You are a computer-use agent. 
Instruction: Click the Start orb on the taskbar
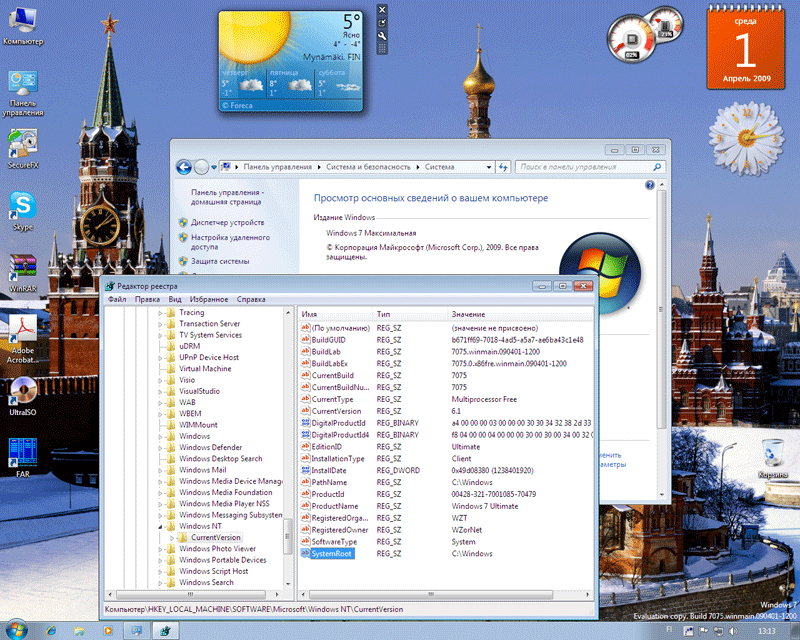tap(16, 630)
